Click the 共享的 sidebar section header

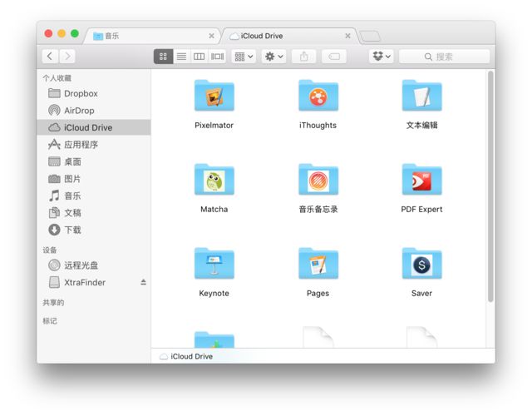[53, 303]
